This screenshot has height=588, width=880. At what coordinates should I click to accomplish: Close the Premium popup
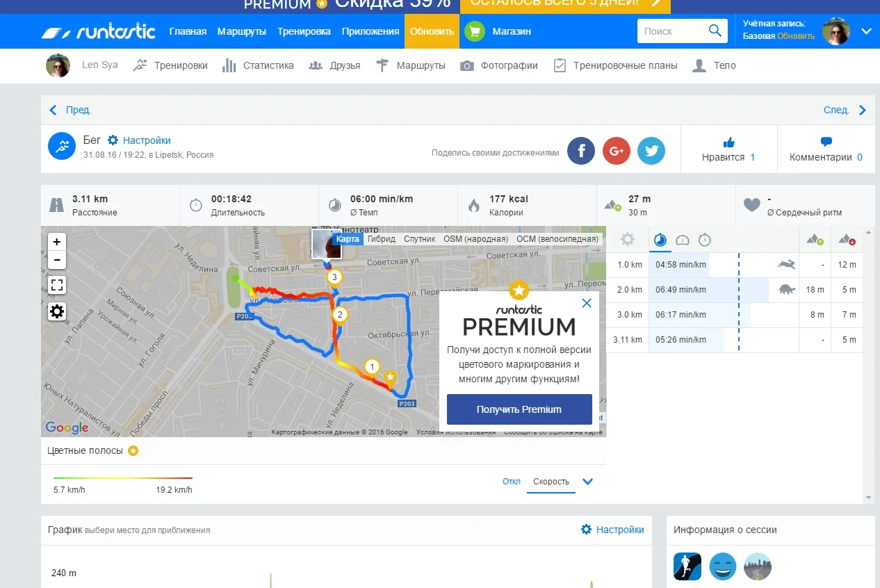tap(587, 303)
